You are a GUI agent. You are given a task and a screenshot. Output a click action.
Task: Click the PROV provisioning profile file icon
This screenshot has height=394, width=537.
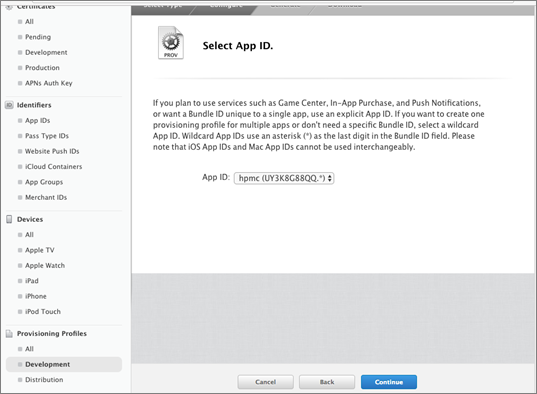[171, 43]
